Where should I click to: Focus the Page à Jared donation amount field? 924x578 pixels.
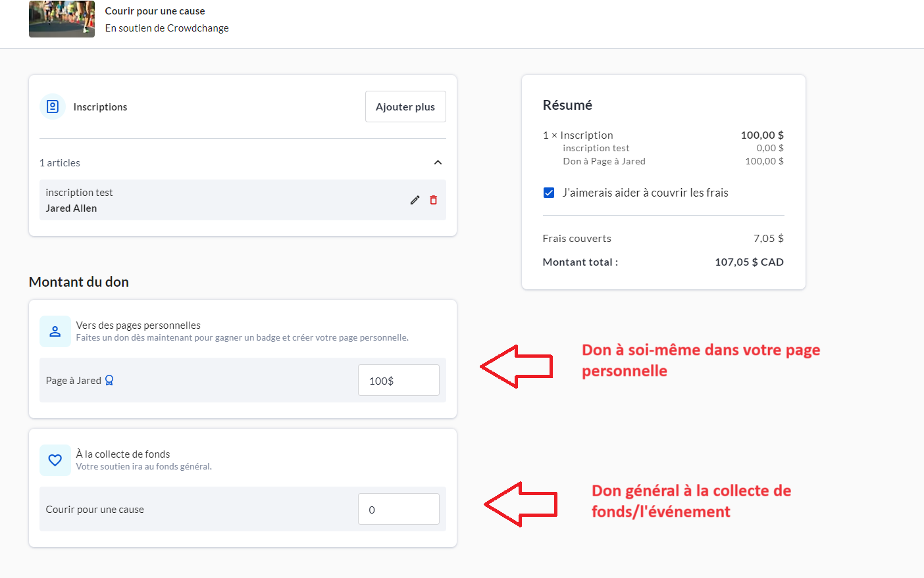(398, 381)
